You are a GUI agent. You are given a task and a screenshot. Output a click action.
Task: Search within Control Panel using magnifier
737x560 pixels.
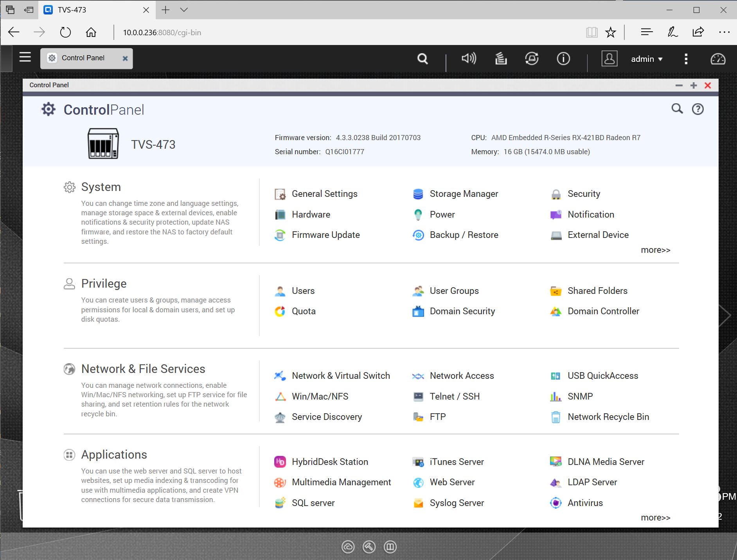(x=677, y=109)
